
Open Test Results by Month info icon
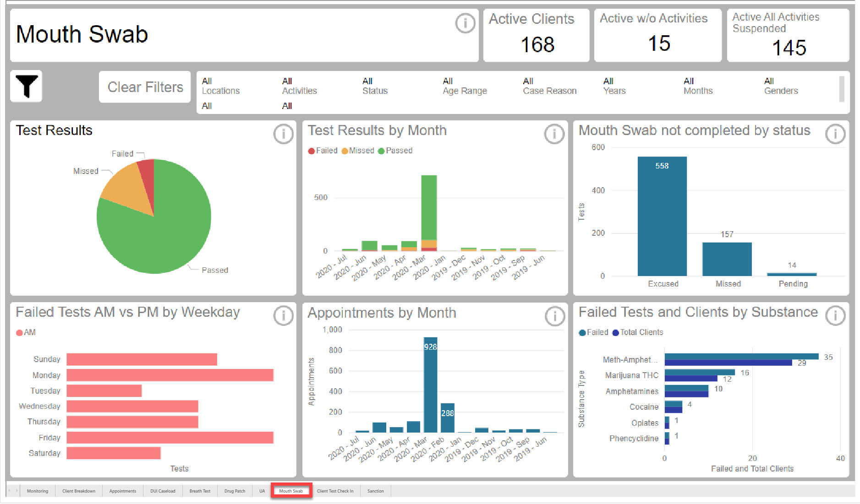[x=554, y=134]
